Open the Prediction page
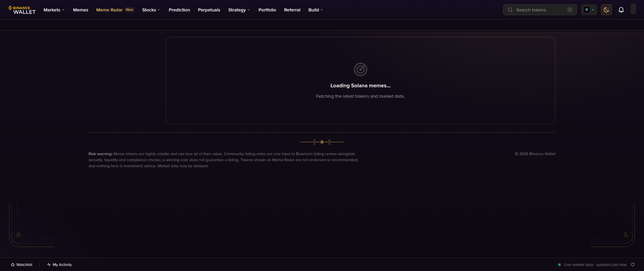 pyautogui.click(x=179, y=10)
